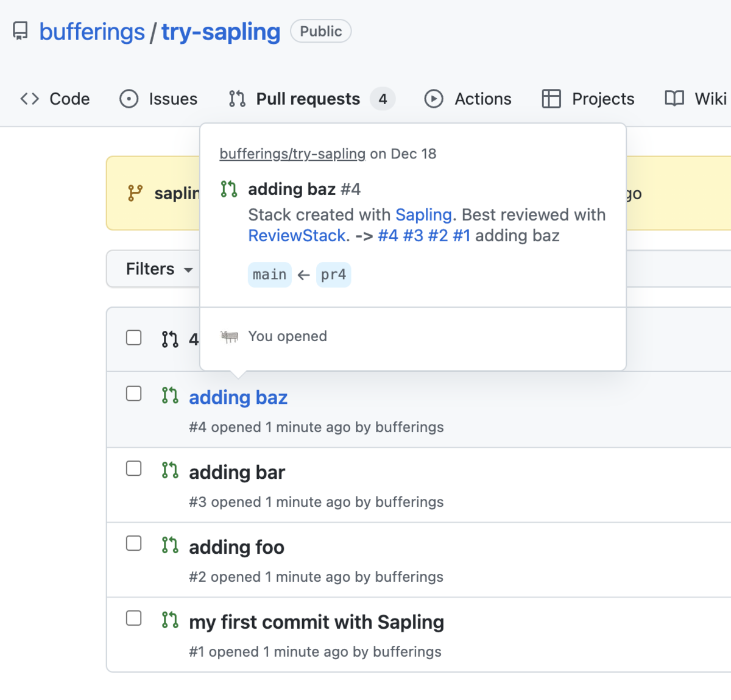Screen dimensions: 731x700
Task: Click the Public visibility badge
Action: click(321, 31)
